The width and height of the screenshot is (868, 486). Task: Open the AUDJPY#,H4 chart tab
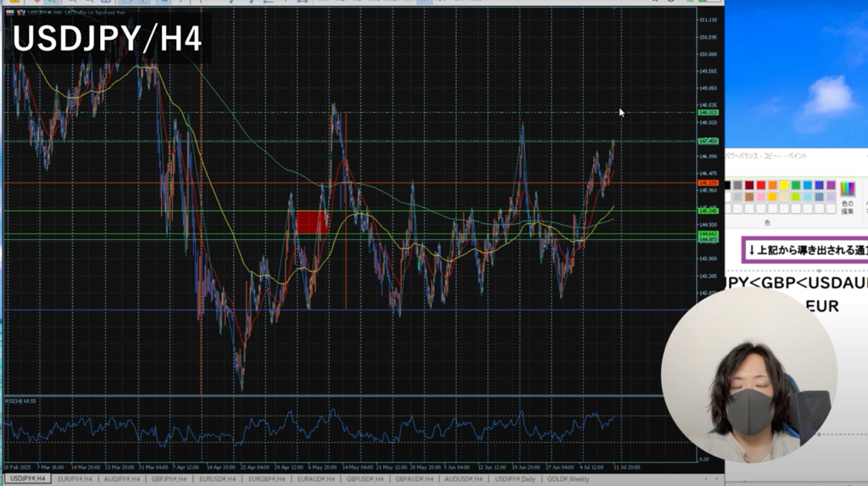click(x=122, y=479)
